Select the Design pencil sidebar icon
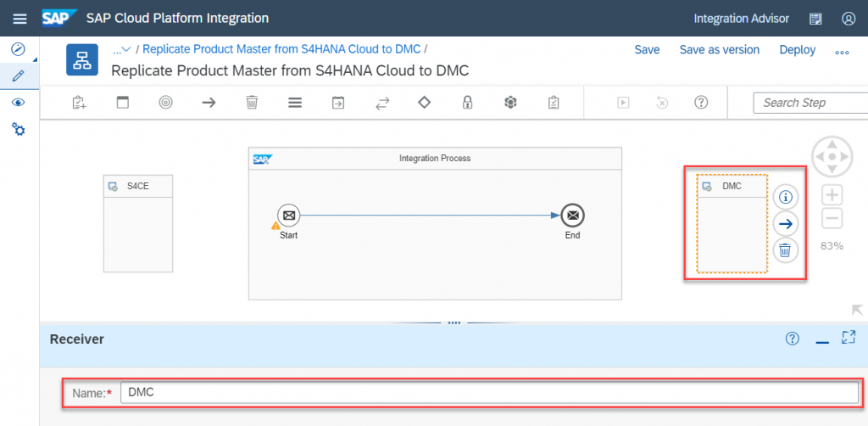The width and height of the screenshot is (868, 426). [19, 76]
